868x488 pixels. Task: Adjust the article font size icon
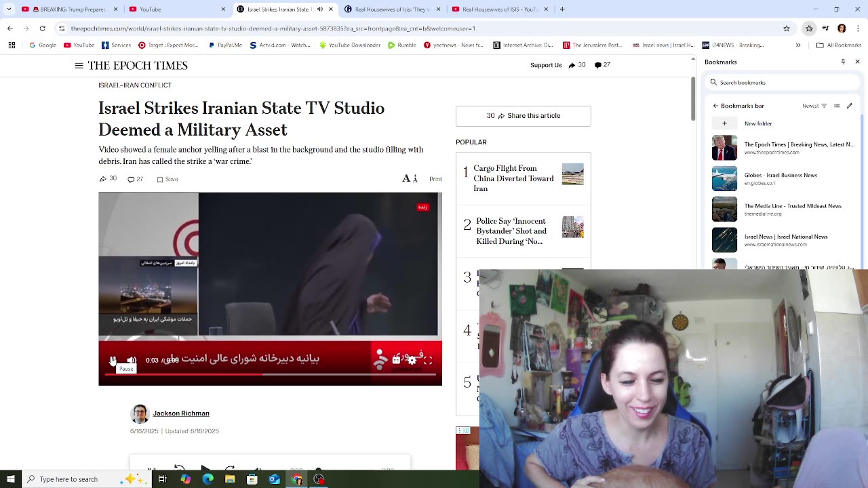click(410, 179)
